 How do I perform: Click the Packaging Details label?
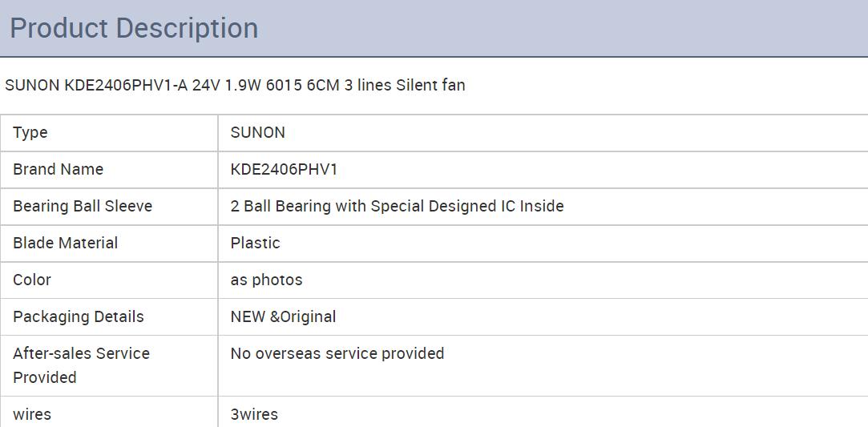pos(78,317)
